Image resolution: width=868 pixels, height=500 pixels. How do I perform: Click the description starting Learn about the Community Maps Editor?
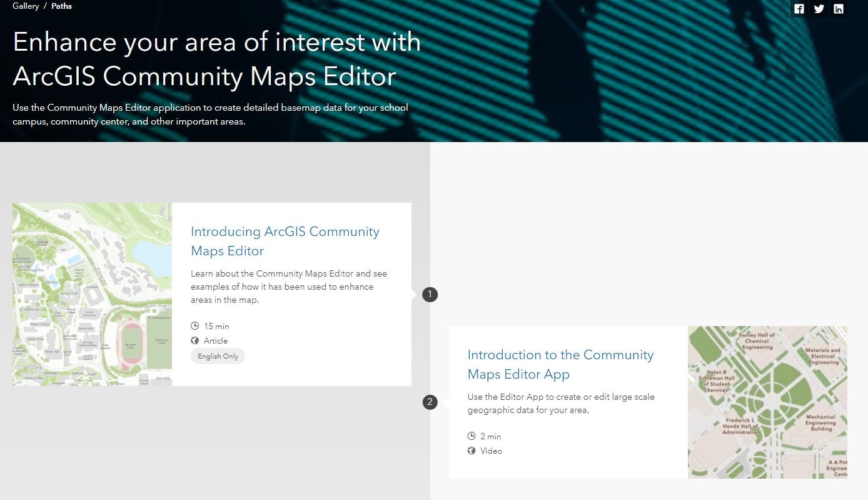point(289,287)
